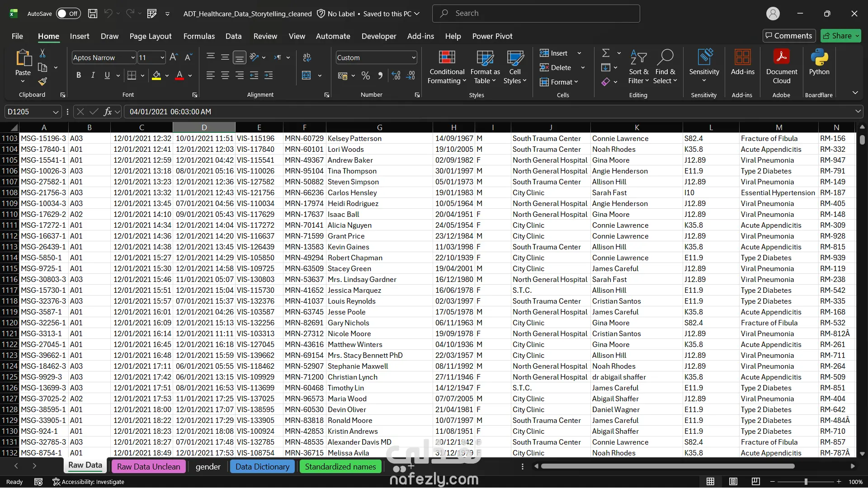The width and height of the screenshot is (868, 488).
Task: Launch Python in Excel
Action: coord(819,62)
